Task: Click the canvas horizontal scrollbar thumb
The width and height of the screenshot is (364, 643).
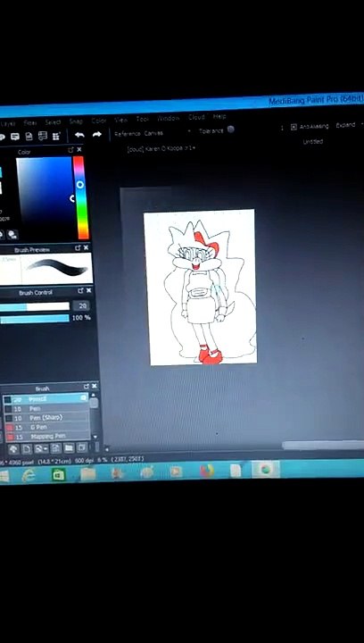Action: pos(323,446)
